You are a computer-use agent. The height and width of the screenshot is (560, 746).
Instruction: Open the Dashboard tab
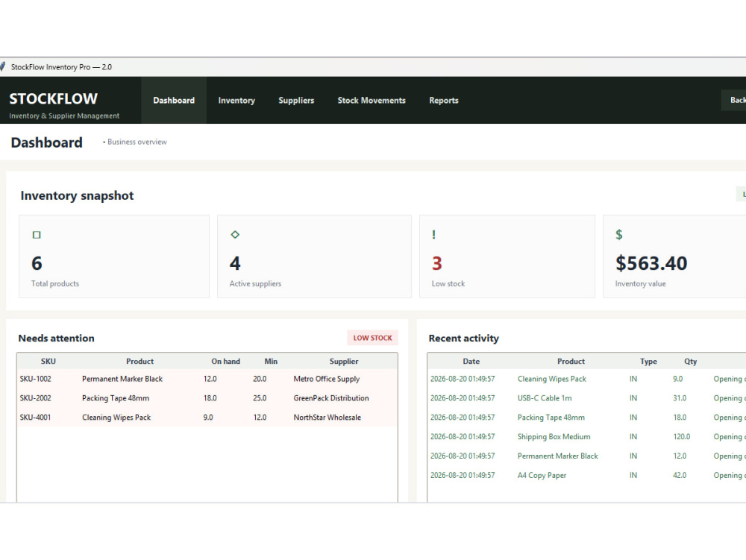[x=174, y=101]
